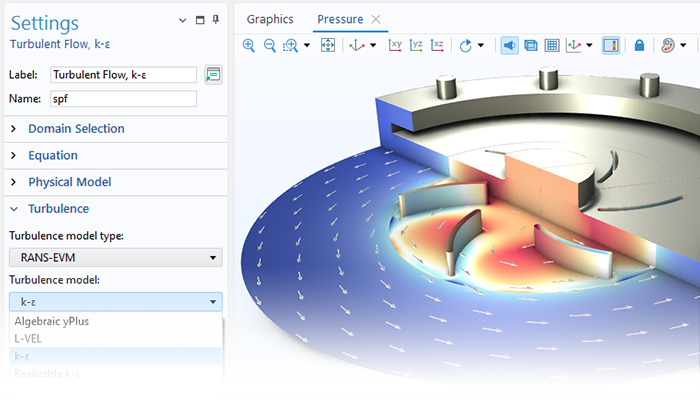This screenshot has height=400, width=700.
Task: Click the Zoom Out magnifier icon
Action: [270, 45]
